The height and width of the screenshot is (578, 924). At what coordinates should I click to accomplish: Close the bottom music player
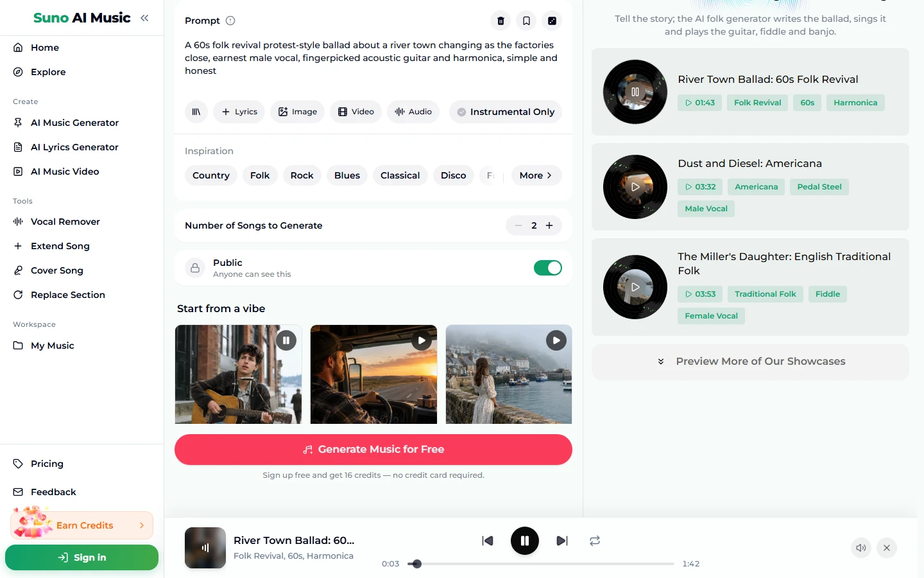tap(887, 548)
